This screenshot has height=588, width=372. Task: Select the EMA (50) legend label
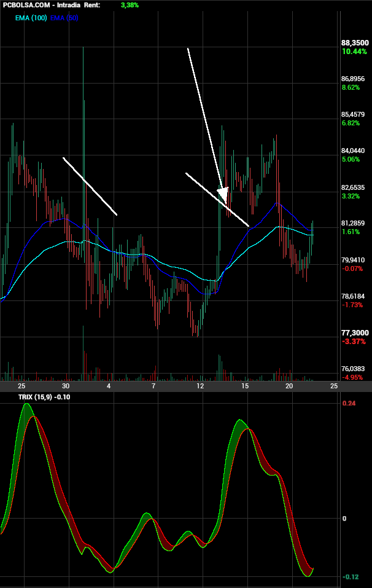64,18
